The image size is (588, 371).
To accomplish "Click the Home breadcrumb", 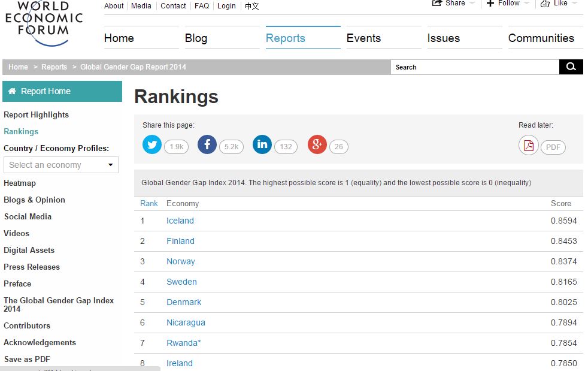I will click(x=18, y=67).
